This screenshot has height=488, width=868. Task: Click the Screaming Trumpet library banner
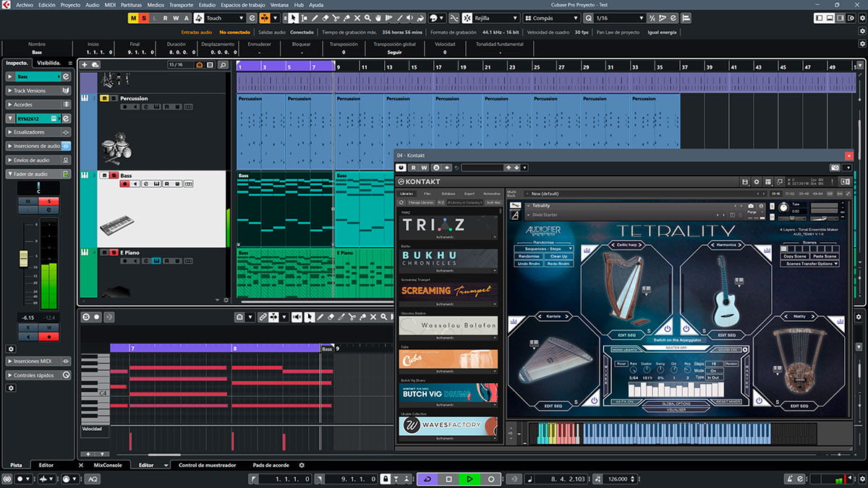[448, 291]
